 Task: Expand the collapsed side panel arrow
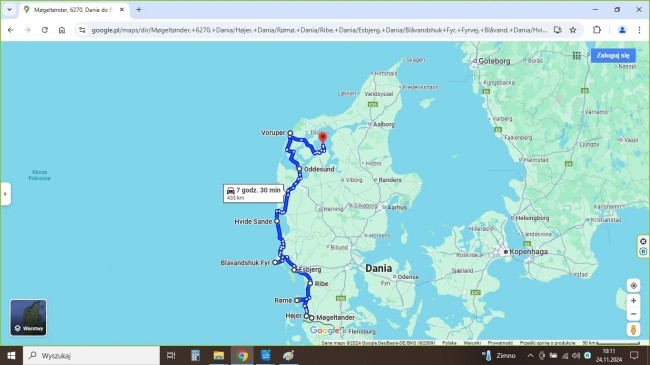point(5,194)
